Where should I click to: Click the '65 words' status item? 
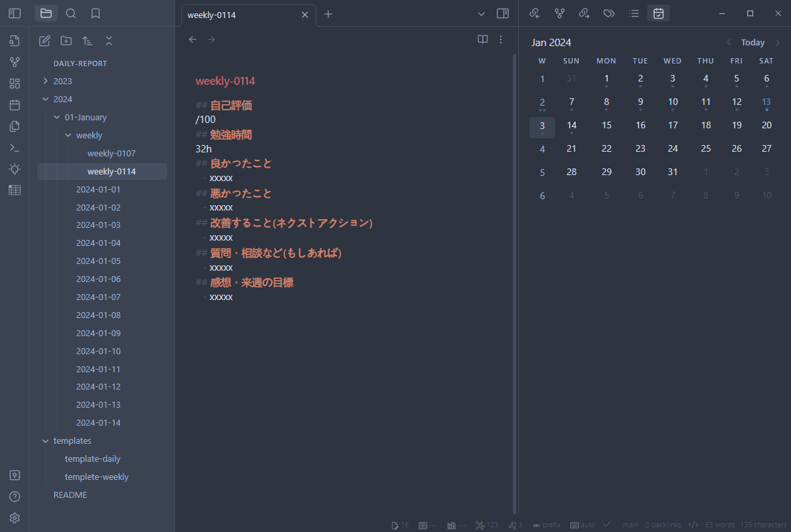tap(720, 525)
